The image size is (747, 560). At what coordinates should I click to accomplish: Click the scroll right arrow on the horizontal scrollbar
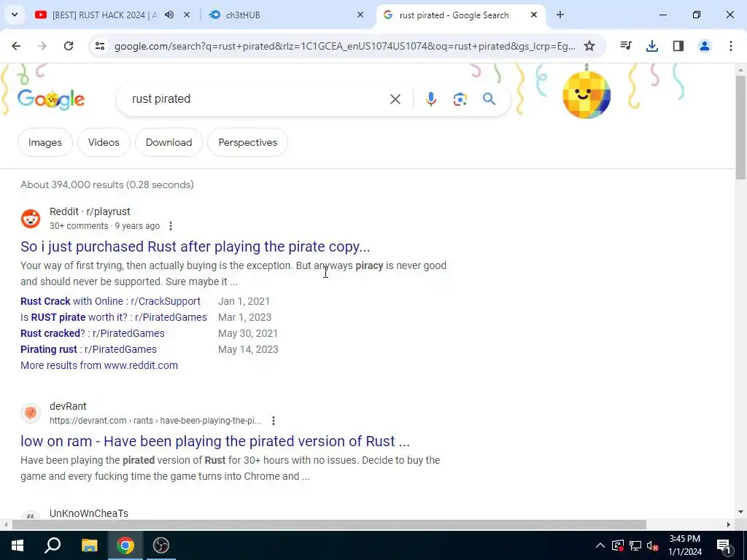[x=729, y=524]
